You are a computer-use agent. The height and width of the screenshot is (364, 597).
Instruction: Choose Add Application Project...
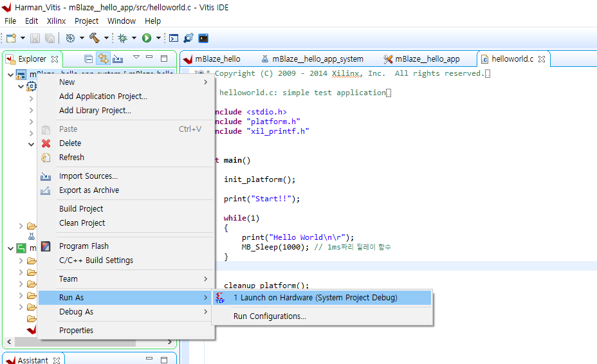125,96
